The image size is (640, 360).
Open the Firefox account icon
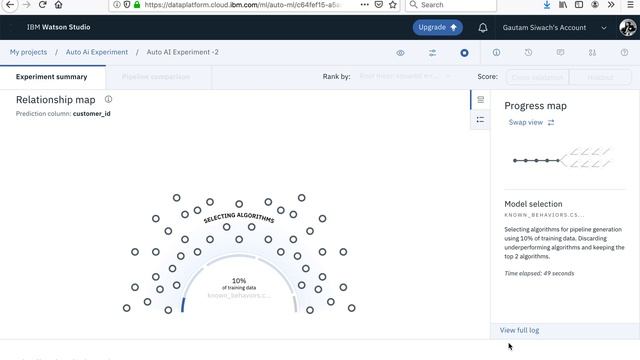pyautogui.click(x=595, y=4)
